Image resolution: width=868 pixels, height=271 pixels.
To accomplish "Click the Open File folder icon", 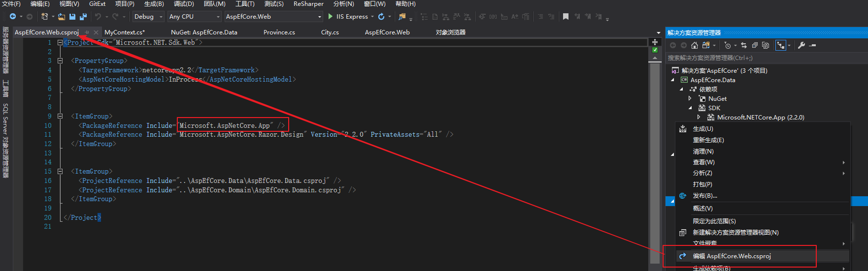I will [x=62, y=17].
